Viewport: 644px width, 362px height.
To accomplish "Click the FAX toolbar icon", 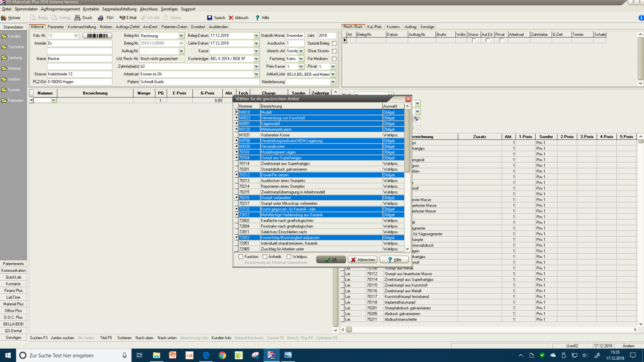I will coord(101,18).
